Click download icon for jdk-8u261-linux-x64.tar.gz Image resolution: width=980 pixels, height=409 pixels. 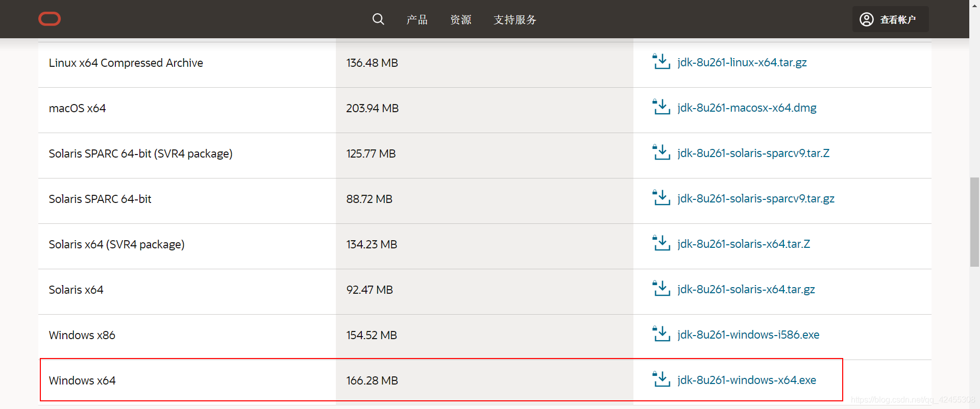tap(661, 62)
